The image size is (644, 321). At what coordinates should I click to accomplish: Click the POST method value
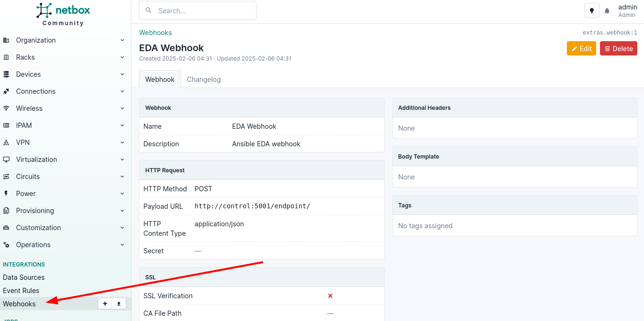[203, 189]
